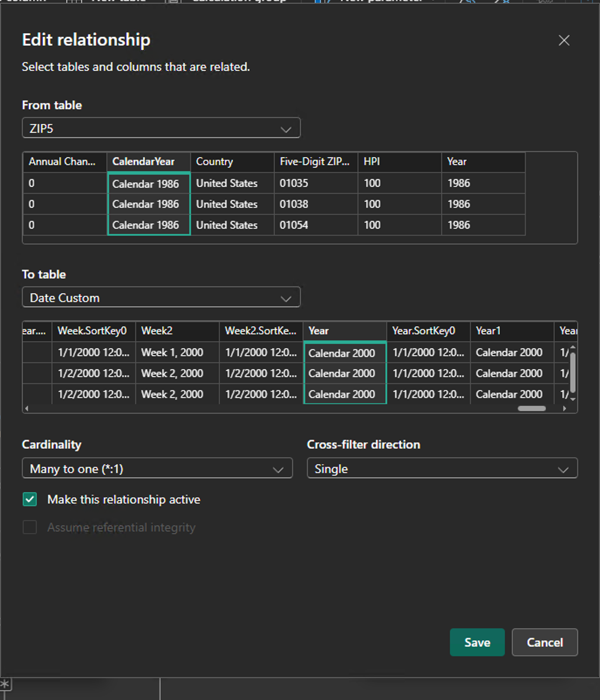Close the Edit relationship dialog
The height and width of the screenshot is (700, 600).
click(564, 41)
